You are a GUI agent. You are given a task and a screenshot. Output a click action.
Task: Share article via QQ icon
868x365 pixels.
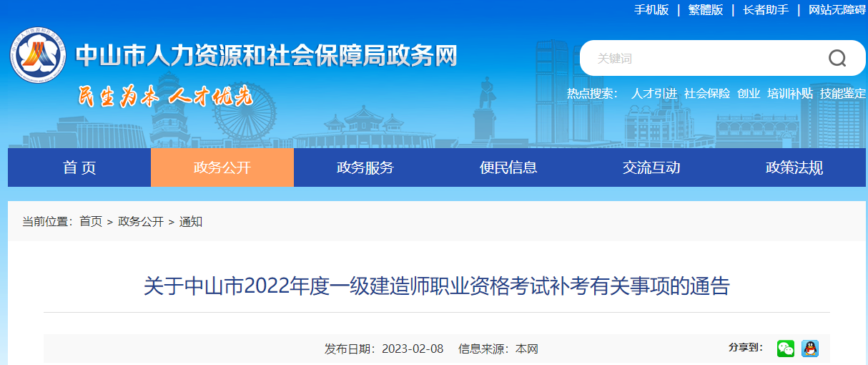[x=810, y=349]
